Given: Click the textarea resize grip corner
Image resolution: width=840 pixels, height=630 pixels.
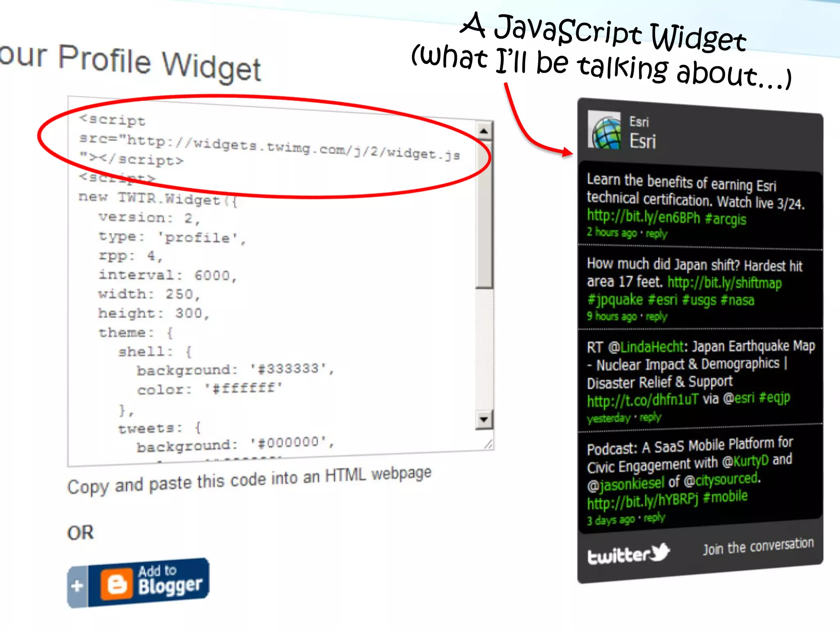Looking at the screenshot, I should (488, 444).
